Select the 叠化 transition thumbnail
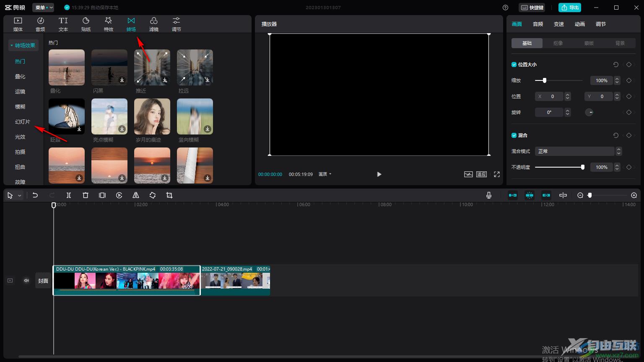This screenshot has height=362, width=644. click(67, 67)
